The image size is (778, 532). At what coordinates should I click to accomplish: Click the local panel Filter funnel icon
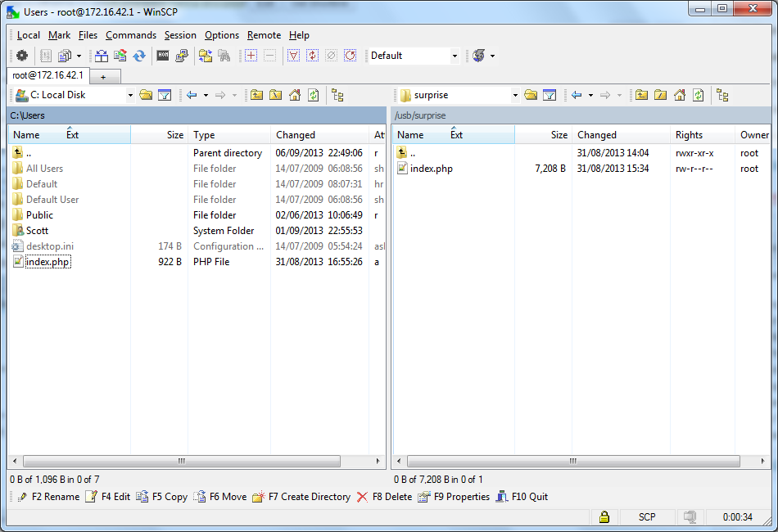click(165, 95)
